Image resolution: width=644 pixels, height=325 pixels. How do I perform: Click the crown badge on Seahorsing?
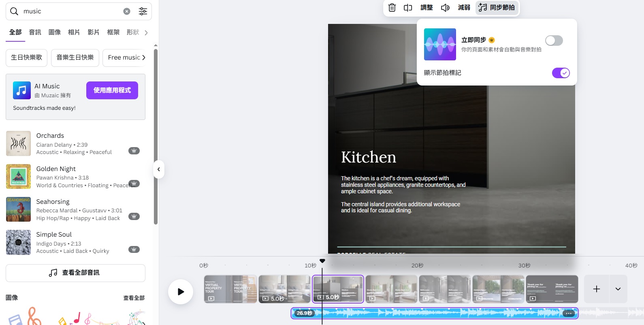coord(134,216)
